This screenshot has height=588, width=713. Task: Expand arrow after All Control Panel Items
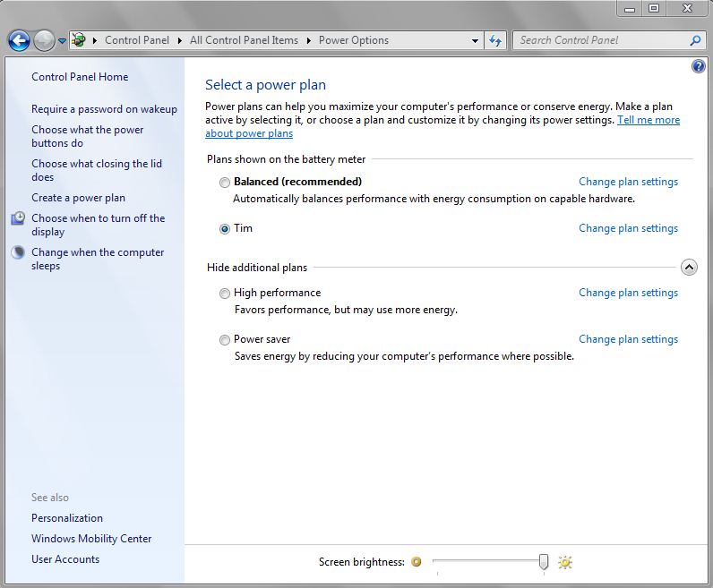pos(309,40)
